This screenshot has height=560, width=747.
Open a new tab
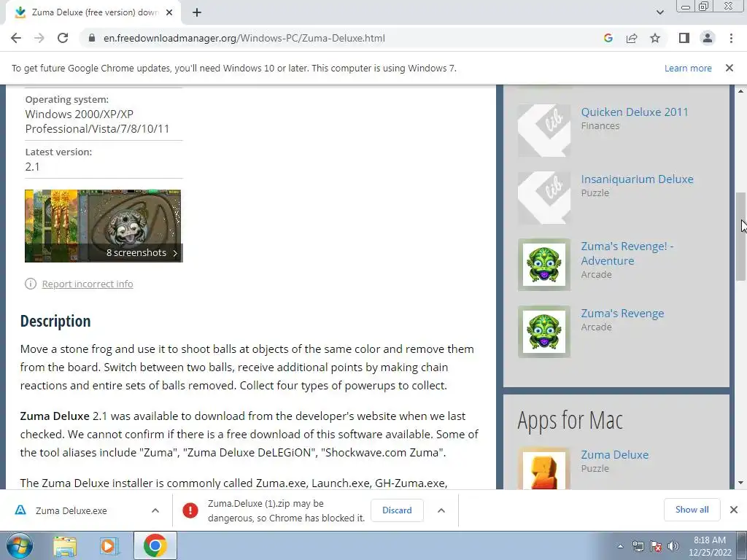point(197,12)
